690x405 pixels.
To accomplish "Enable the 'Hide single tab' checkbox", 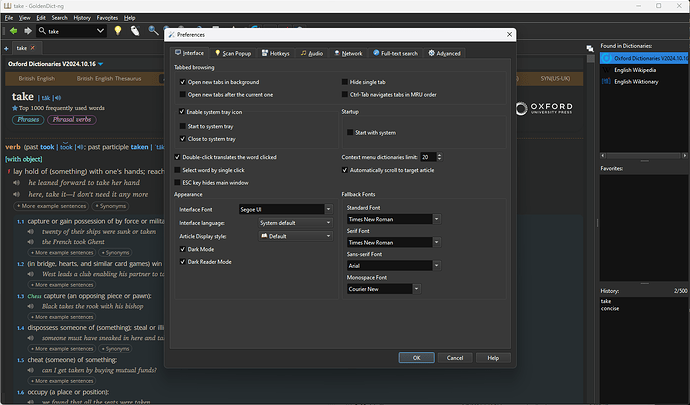I will pyautogui.click(x=345, y=82).
